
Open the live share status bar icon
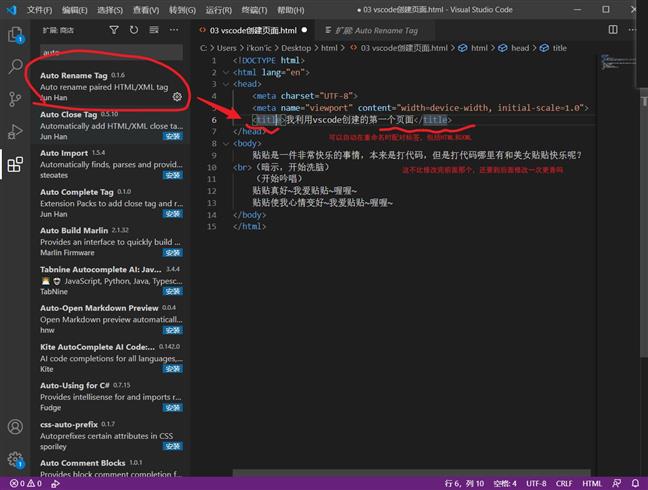[x=55, y=483]
